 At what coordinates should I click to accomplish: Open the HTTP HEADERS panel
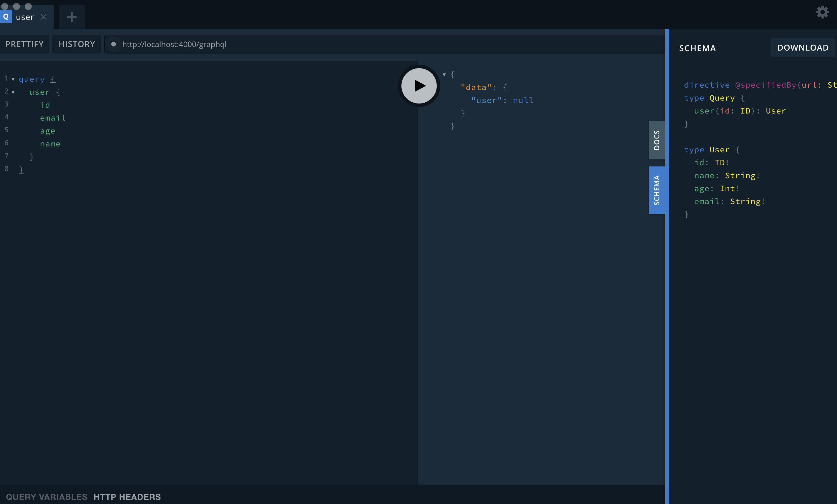coord(127,497)
